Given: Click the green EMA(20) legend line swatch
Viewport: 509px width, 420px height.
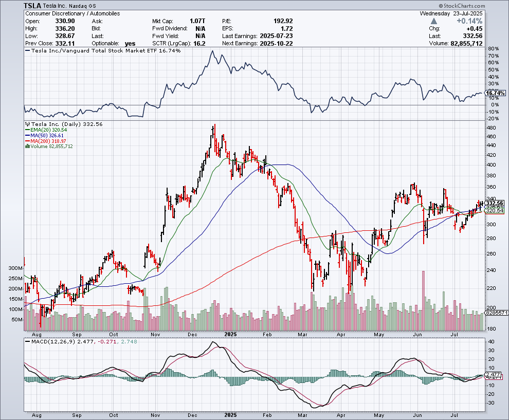Looking at the screenshot, I should pyautogui.click(x=27, y=130).
